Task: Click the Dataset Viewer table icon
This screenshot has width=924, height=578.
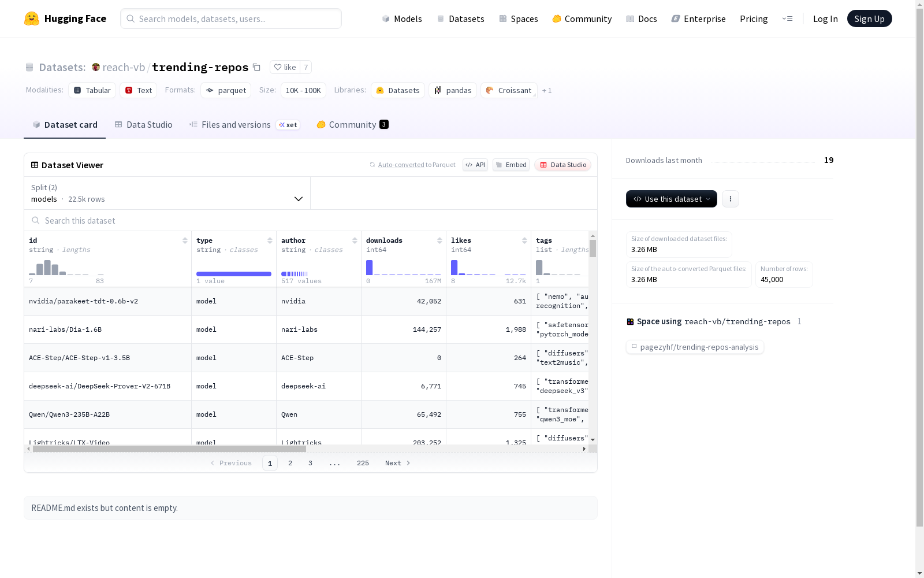Action: (35, 165)
